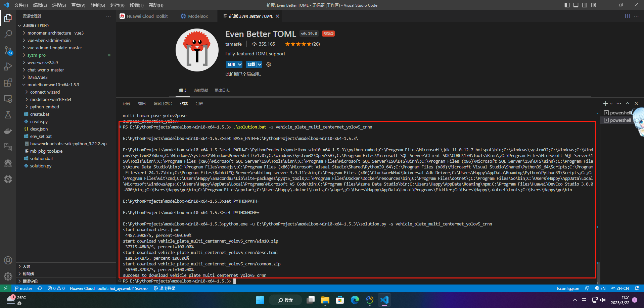644x308 pixels.
Task: Open the remote window indicator in the status bar
Action: click(x=6, y=288)
